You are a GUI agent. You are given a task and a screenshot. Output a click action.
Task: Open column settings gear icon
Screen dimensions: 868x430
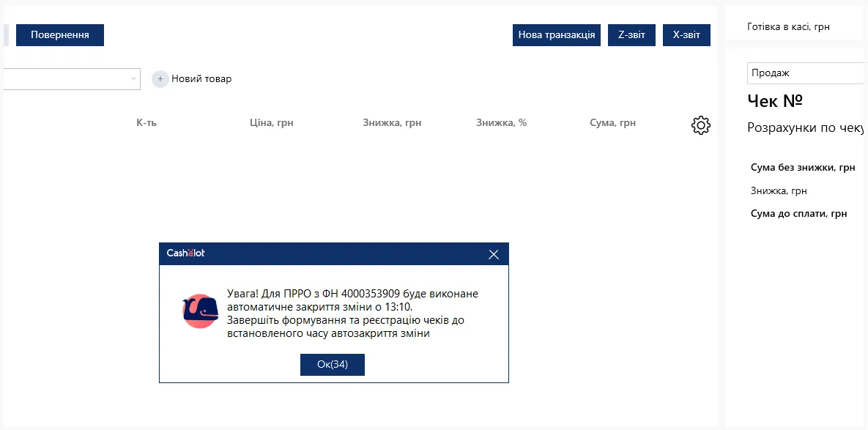click(701, 125)
